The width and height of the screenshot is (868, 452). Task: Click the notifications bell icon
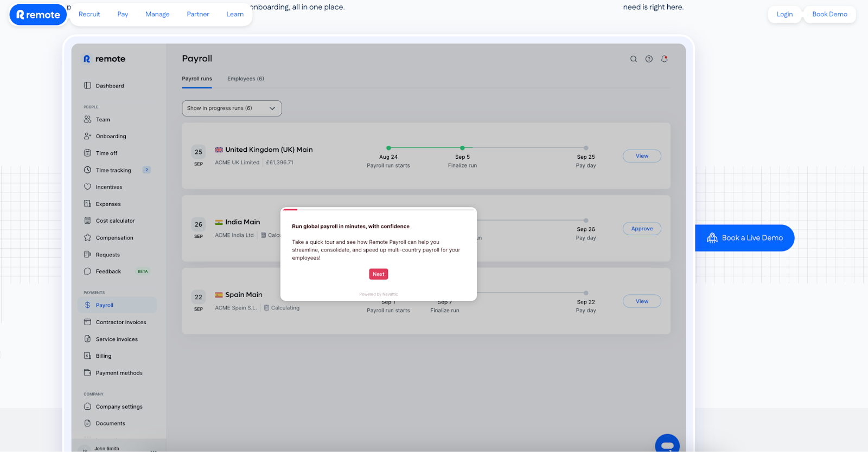pyautogui.click(x=665, y=59)
